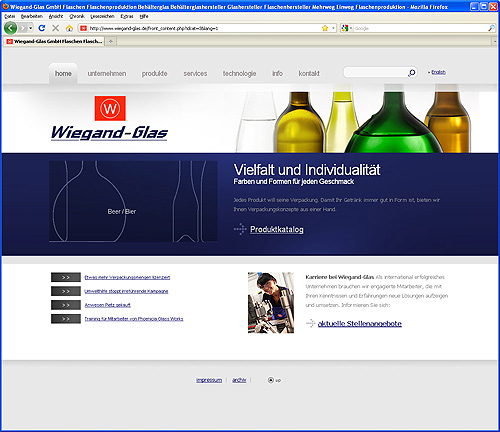Viewport: 500px width, 432px height.
Task: Open the Bearbeiten menu
Action: [32, 16]
